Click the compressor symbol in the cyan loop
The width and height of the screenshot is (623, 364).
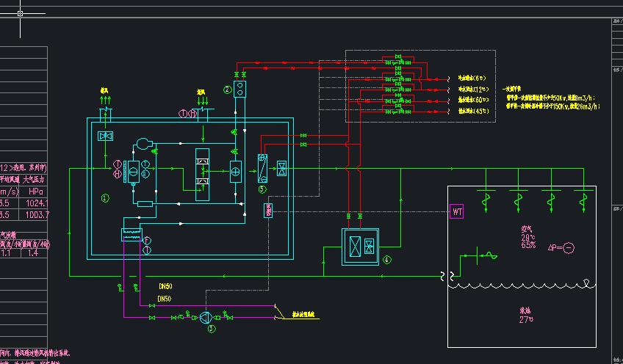[144, 143]
